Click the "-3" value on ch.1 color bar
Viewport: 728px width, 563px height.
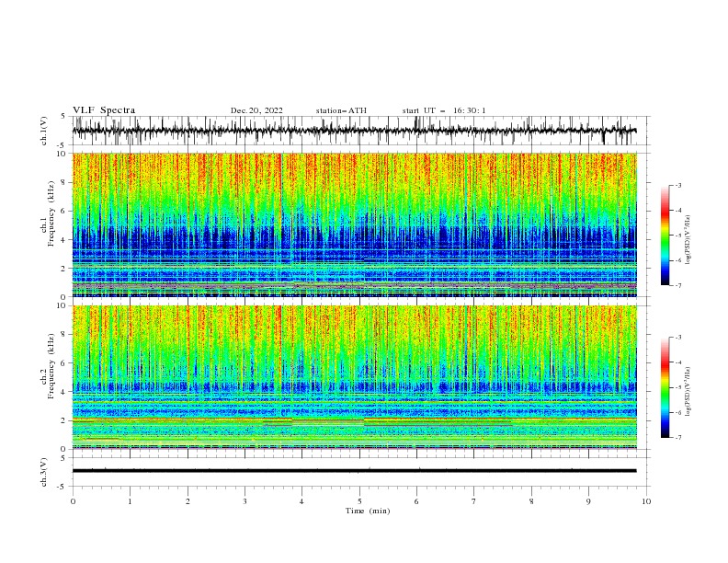coord(677,185)
